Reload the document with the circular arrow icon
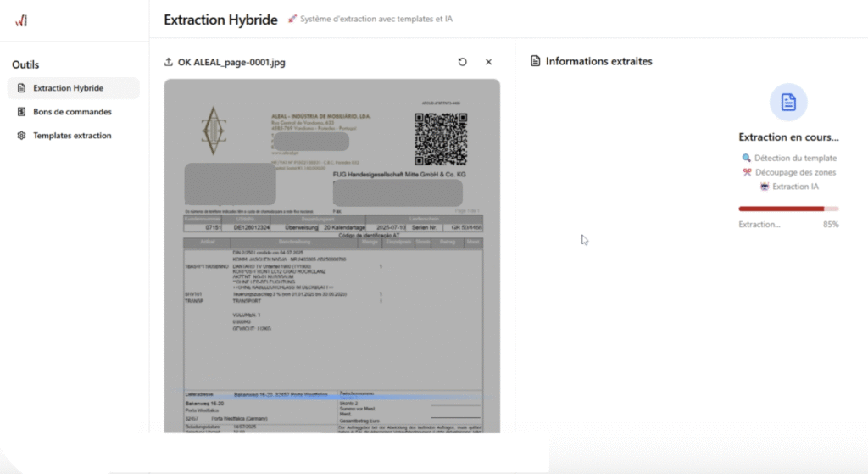Screen dimensions: 868x474 pyautogui.click(x=462, y=62)
